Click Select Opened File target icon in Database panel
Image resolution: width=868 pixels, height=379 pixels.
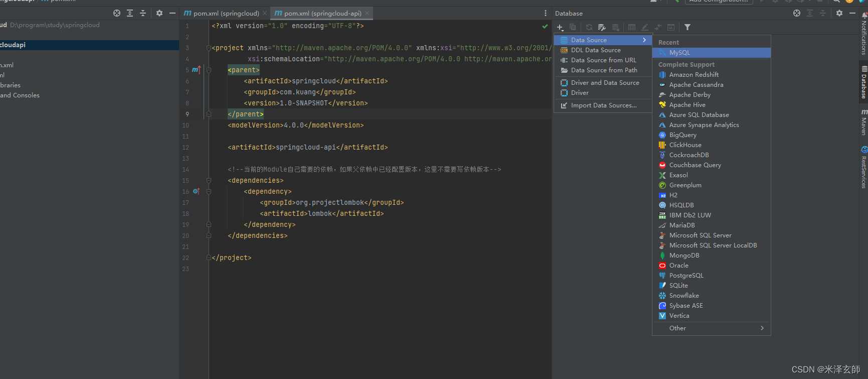pos(797,13)
